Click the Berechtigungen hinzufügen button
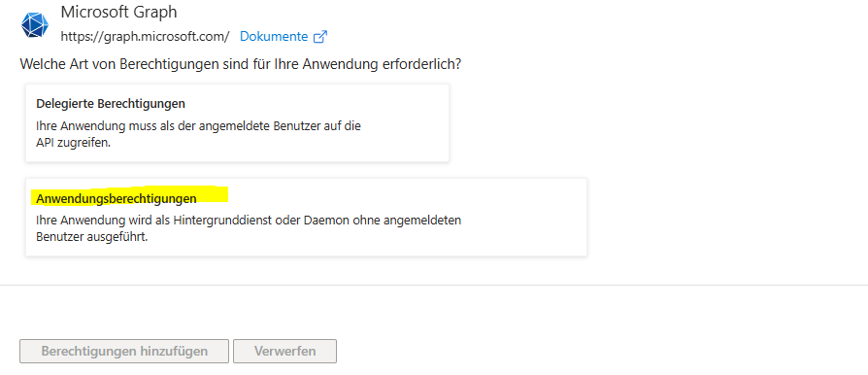The height and width of the screenshot is (375, 868). click(x=124, y=351)
